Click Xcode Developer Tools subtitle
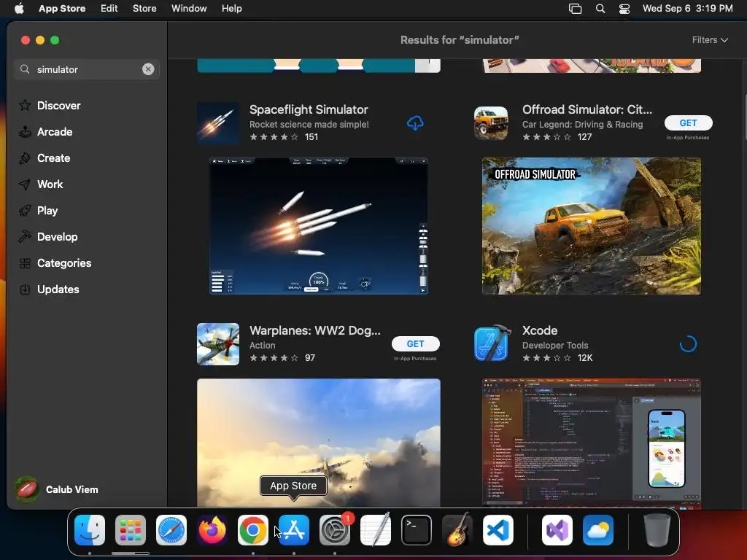747x560 pixels. point(555,345)
